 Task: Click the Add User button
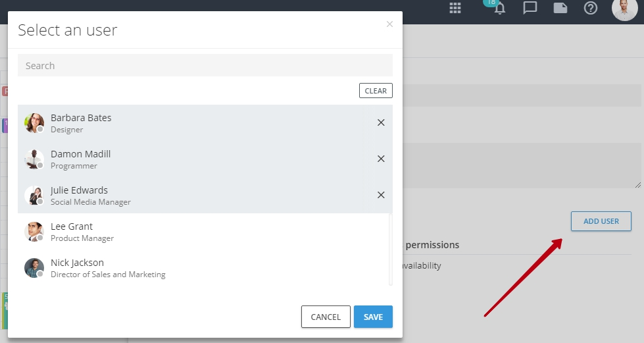[x=601, y=221]
